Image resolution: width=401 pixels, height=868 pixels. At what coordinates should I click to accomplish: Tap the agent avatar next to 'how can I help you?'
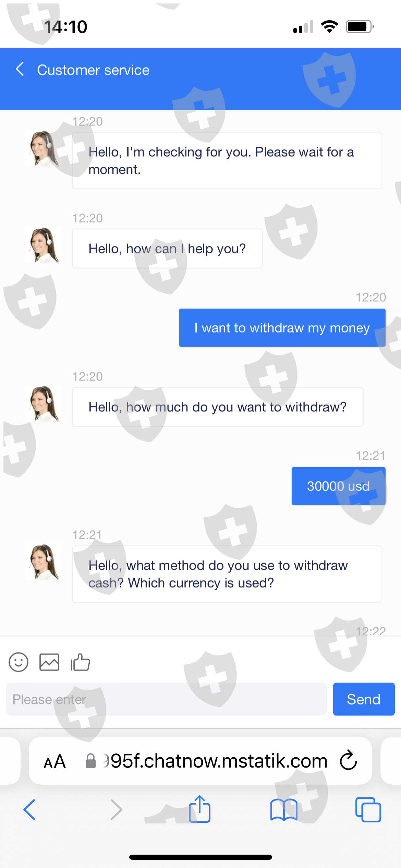coord(44,245)
